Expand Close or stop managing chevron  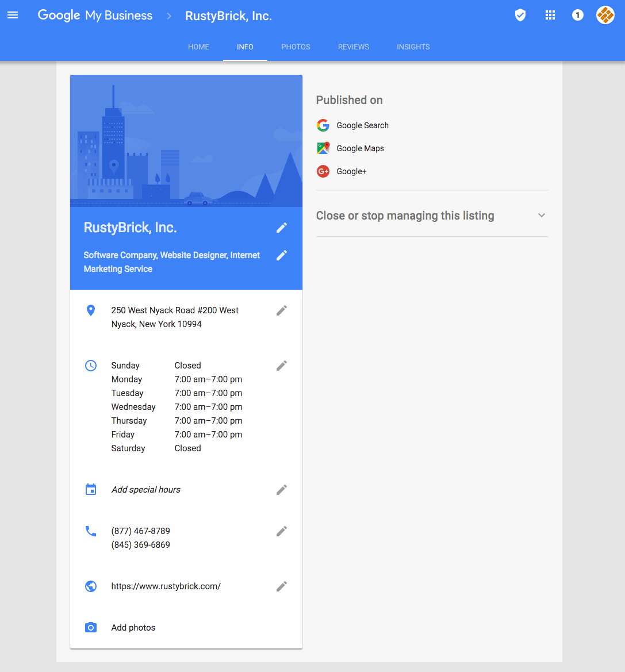pos(542,216)
